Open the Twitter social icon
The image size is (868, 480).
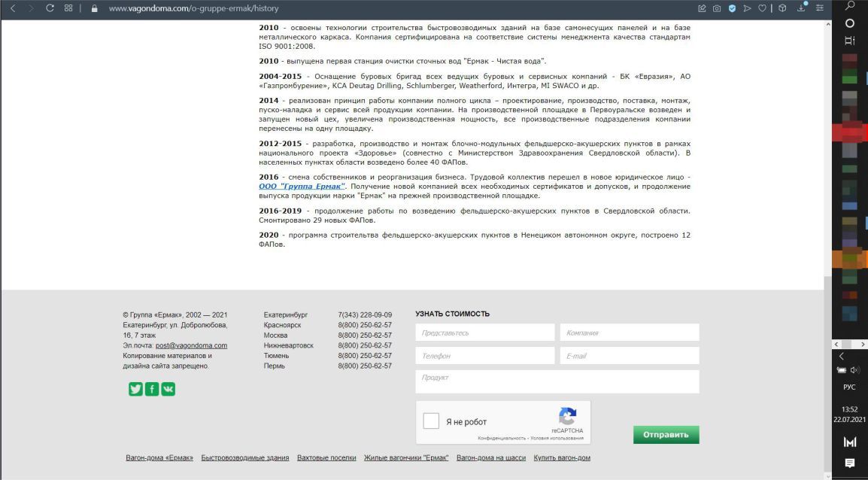coord(135,389)
